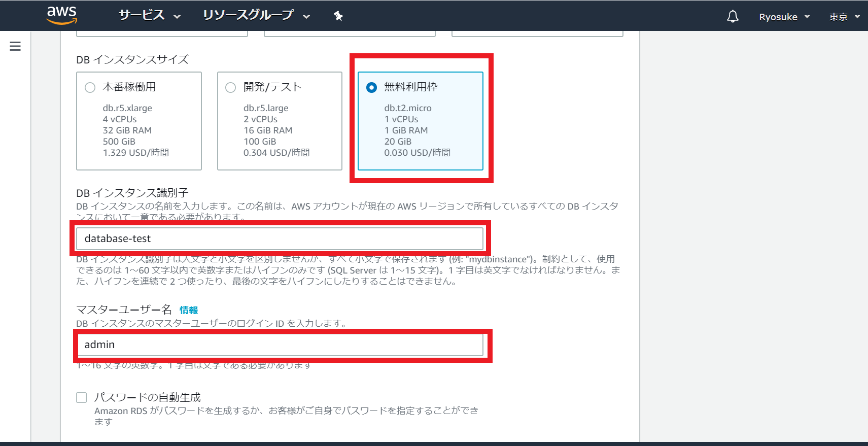Open the pin shortcuts icon

(338, 16)
